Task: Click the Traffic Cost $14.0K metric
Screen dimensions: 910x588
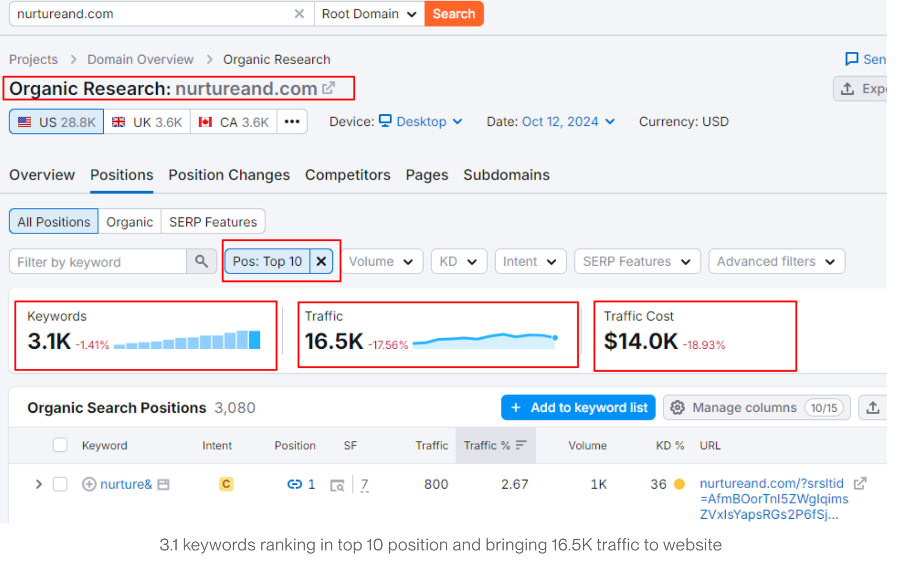Action: click(x=641, y=341)
